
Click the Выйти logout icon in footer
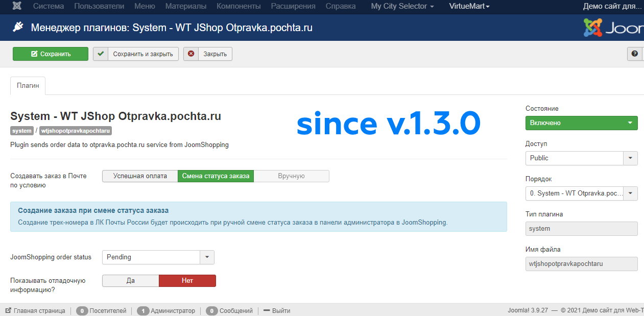pyautogui.click(x=267, y=310)
